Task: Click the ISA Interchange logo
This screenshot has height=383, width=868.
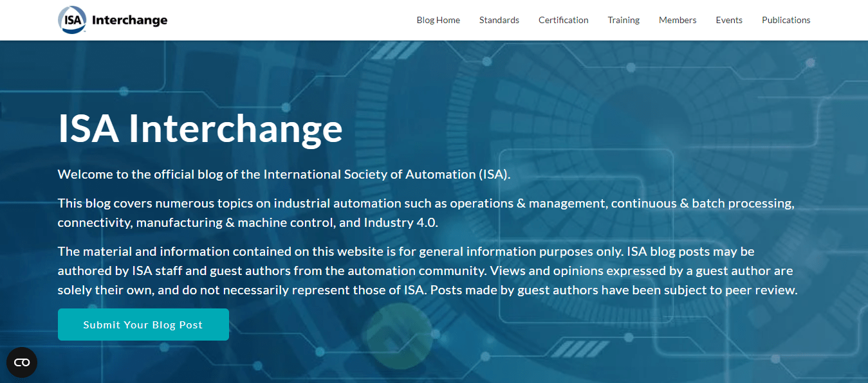Action: coord(113,20)
